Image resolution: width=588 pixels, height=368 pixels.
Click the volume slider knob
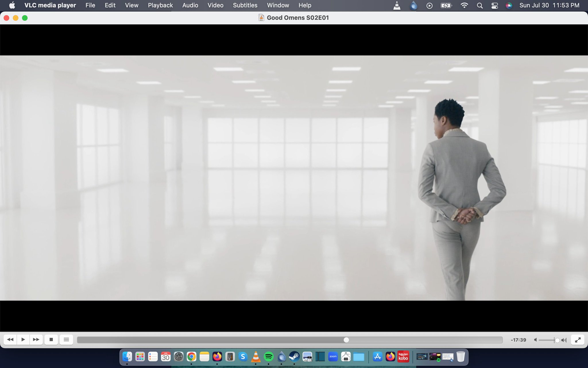557,340
